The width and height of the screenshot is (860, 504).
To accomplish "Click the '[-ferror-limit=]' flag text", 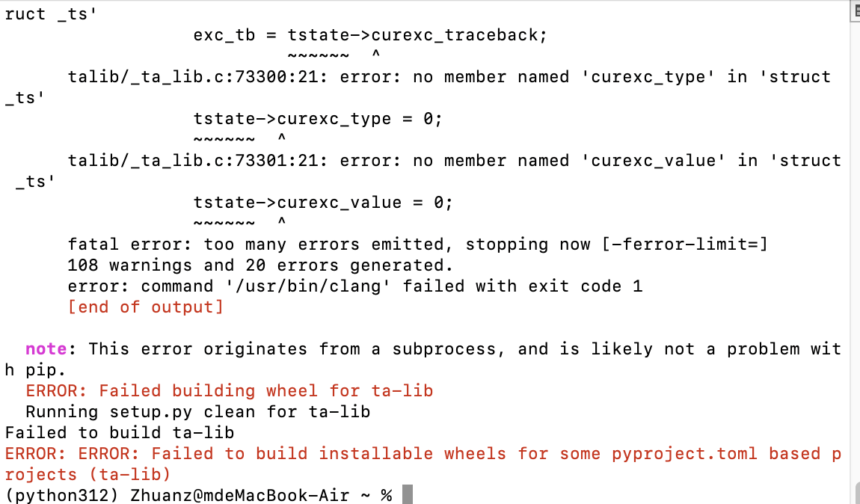I will (x=684, y=244).
